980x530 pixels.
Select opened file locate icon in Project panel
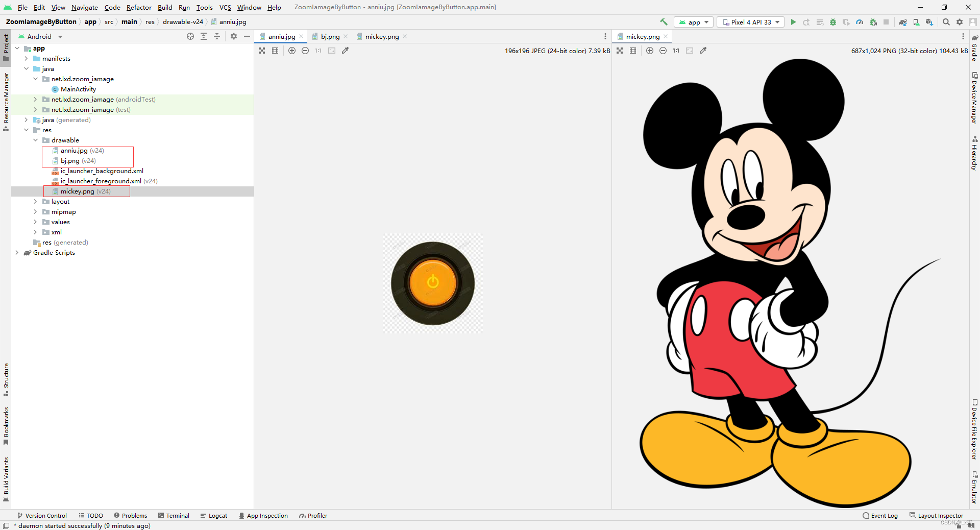(190, 36)
